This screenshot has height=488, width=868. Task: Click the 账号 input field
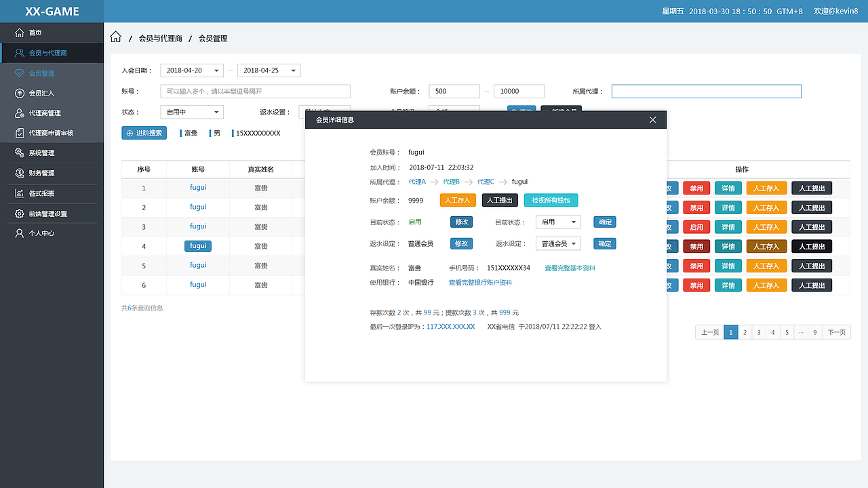point(256,91)
